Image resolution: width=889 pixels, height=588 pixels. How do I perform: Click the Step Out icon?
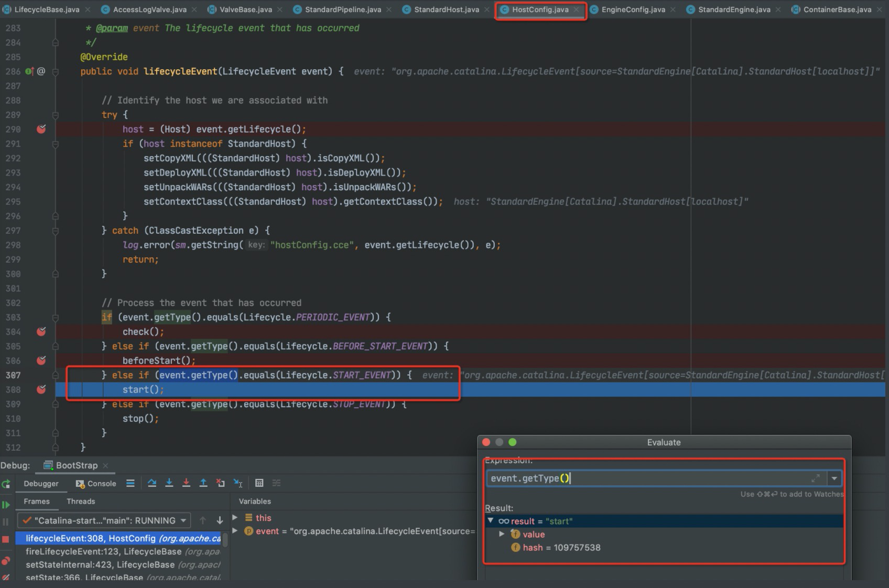point(203,483)
